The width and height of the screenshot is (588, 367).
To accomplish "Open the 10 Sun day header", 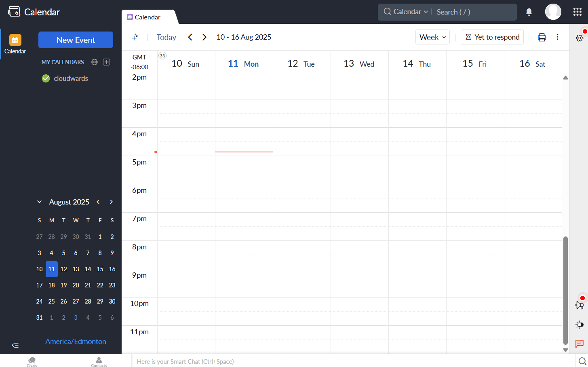I will click(x=185, y=63).
